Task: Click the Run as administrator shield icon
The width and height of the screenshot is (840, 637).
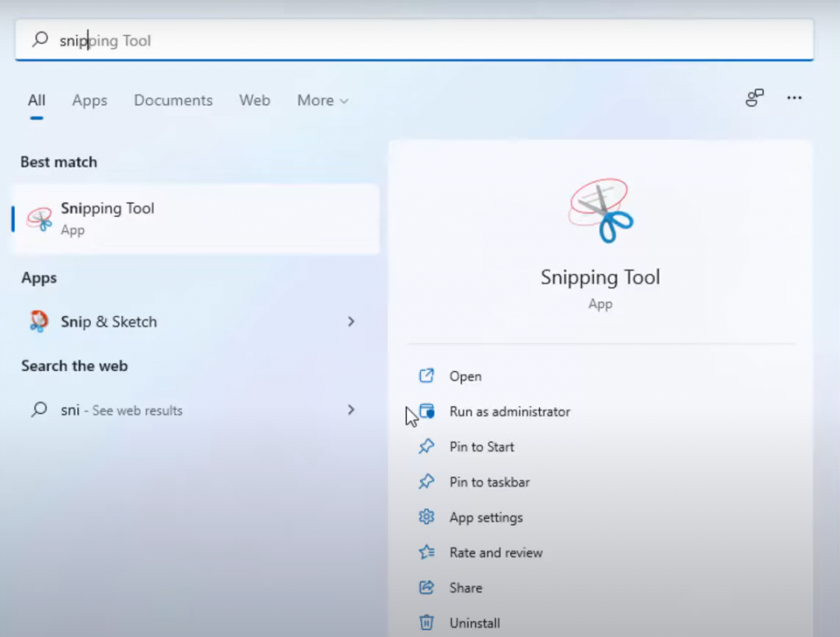Action: pos(427,411)
